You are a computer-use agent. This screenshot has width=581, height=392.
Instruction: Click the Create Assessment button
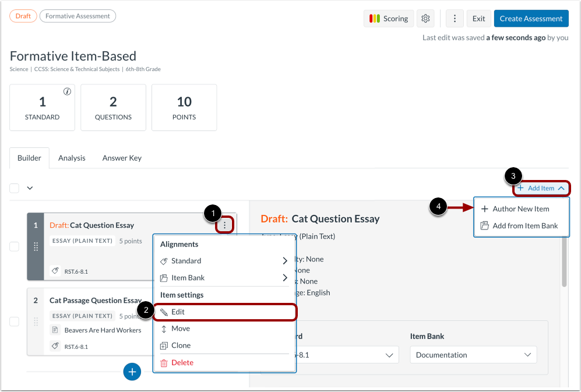point(531,19)
